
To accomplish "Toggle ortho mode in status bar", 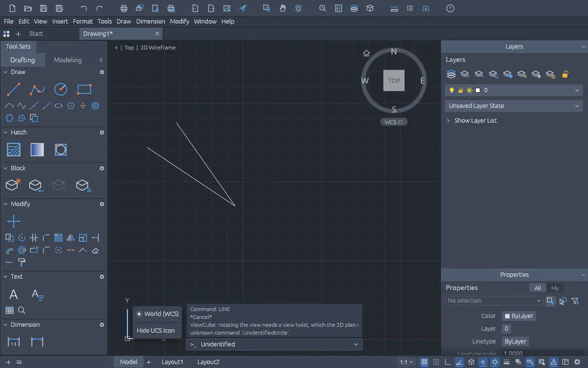I will pos(448,362).
